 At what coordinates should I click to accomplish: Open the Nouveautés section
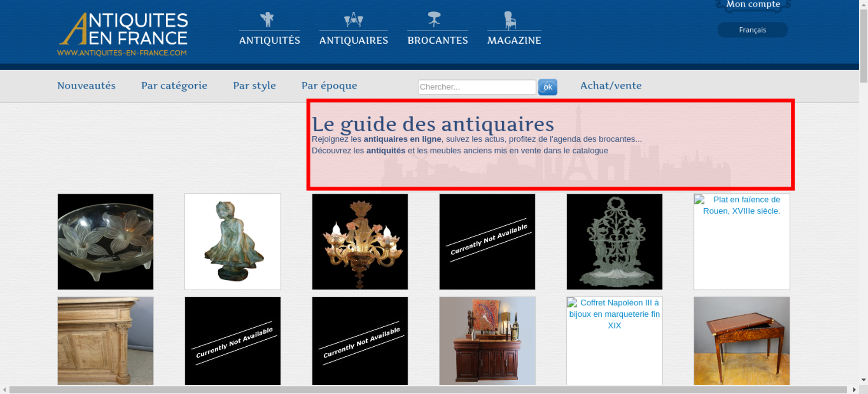click(86, 85)
